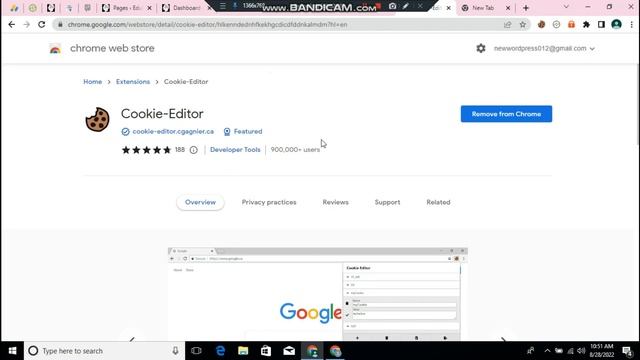640x360 pixels.
Task: Open Mail app from the taskbar
Action: tap(289, 351)
